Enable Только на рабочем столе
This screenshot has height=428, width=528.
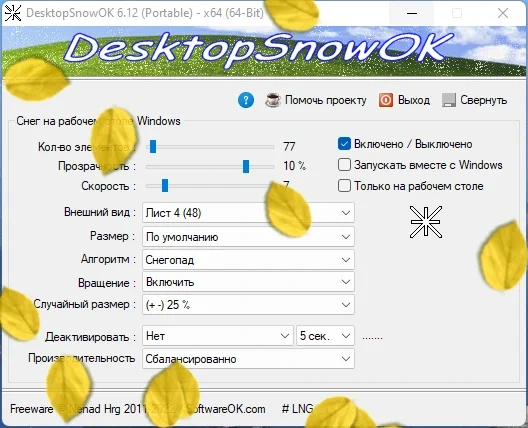344,186
